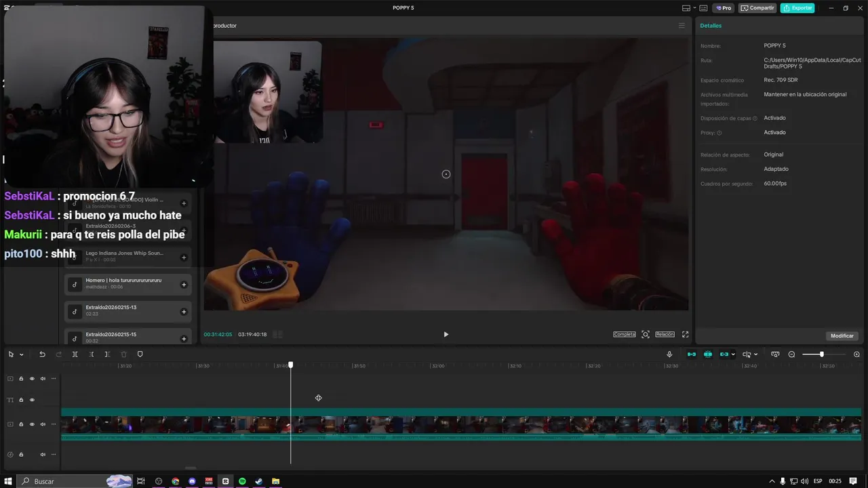Click the main video clip on timeline
The height and width of the screenshot is (488, 868).
pos(461,425)
